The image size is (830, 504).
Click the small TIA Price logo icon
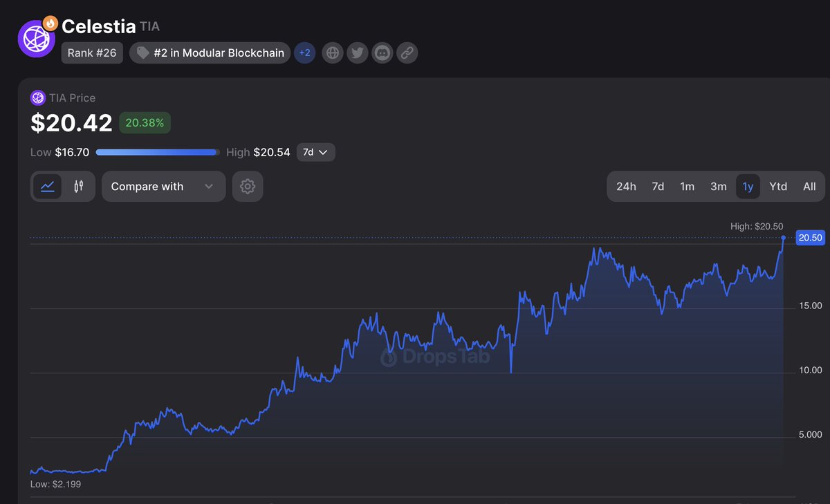tap(37, 98)
